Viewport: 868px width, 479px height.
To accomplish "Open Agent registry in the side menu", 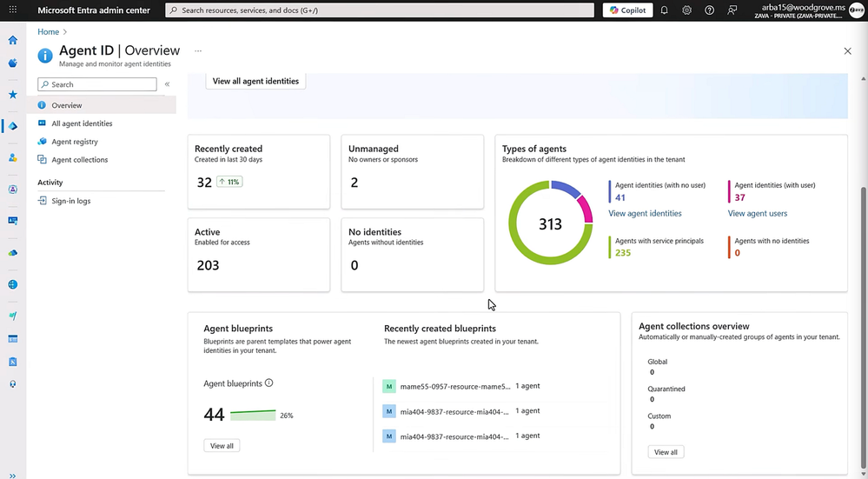I will click(x=75, y=142).
